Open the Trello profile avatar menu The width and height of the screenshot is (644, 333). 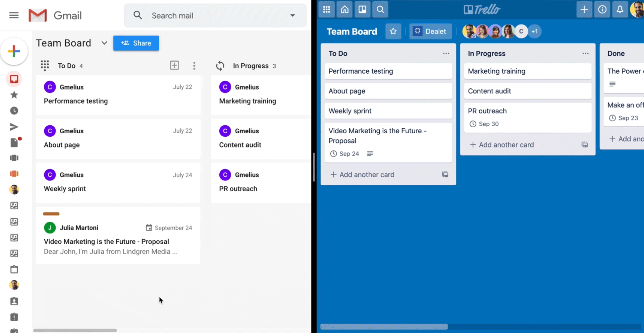[637, 9]
